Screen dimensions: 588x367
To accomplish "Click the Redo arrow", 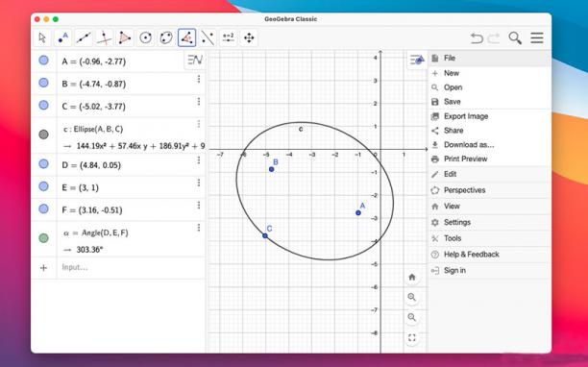I will pyautogui.click(x=494, y=37).
